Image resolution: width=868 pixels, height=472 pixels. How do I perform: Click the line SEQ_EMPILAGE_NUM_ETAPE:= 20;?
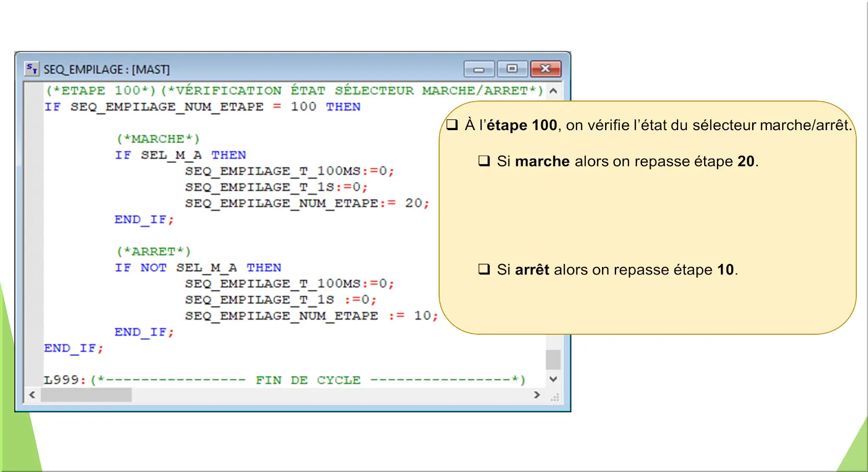(x=307, y=203)
